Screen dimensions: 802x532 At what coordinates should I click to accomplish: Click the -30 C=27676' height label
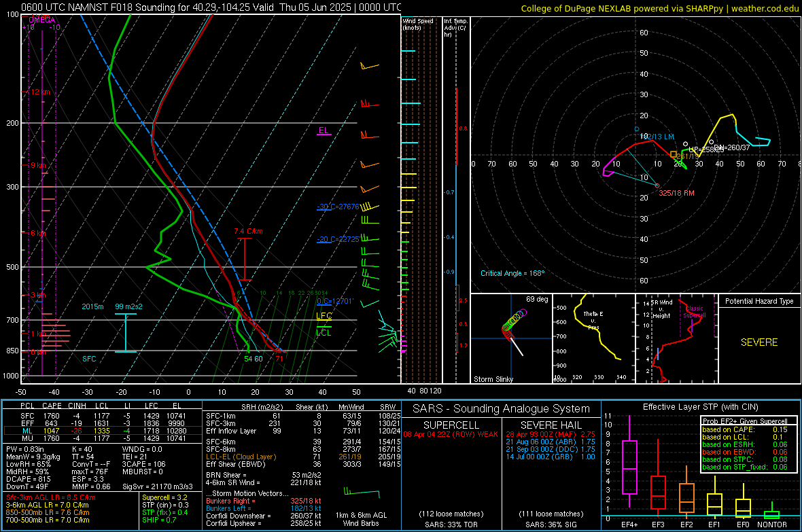tap(338, 207)
